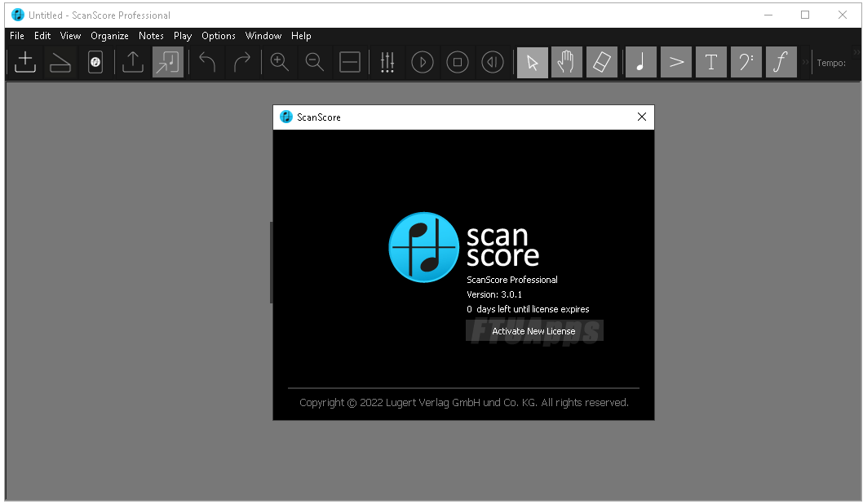This screenshot has width=863, height=504.
Task: Click the zoom out magnifier
Action: [315, 62]
